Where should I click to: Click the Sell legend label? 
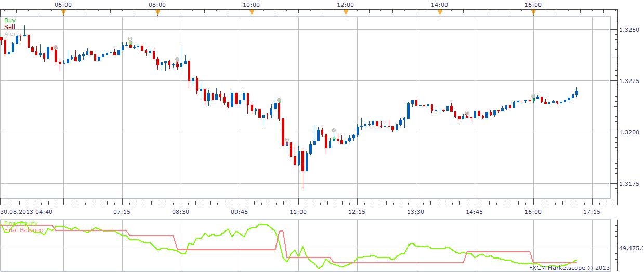(x=10, y=26)
